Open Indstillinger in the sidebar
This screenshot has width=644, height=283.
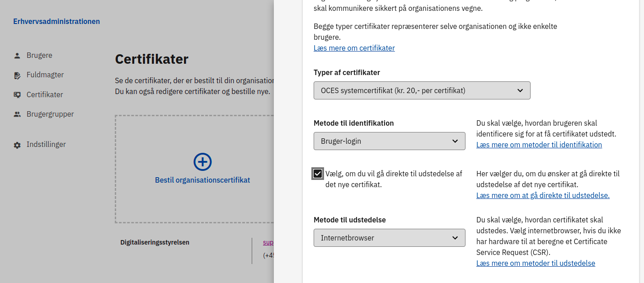pos(46,145)
